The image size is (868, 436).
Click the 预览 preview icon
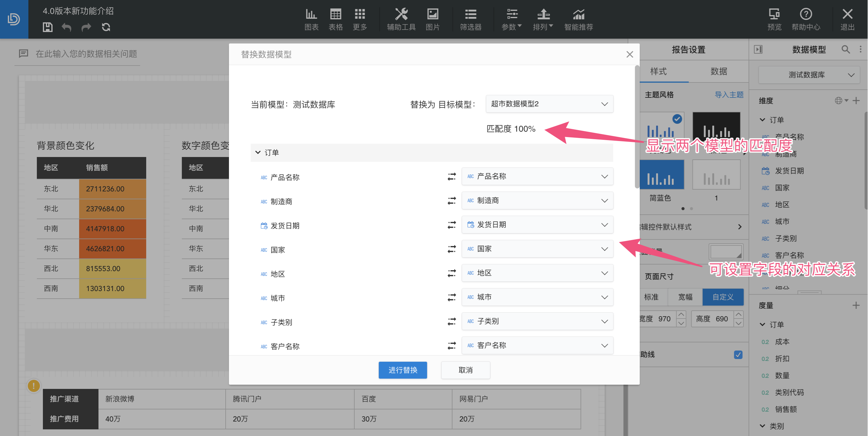774,19
